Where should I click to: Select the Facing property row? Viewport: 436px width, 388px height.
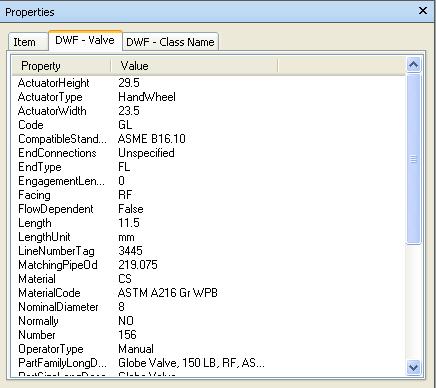pos(209,195)
